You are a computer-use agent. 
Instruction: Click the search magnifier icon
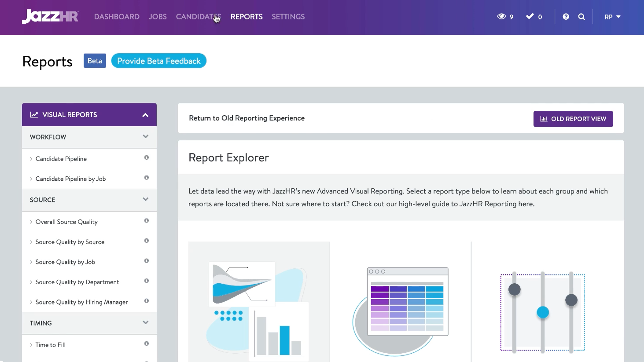pos(581,17)
